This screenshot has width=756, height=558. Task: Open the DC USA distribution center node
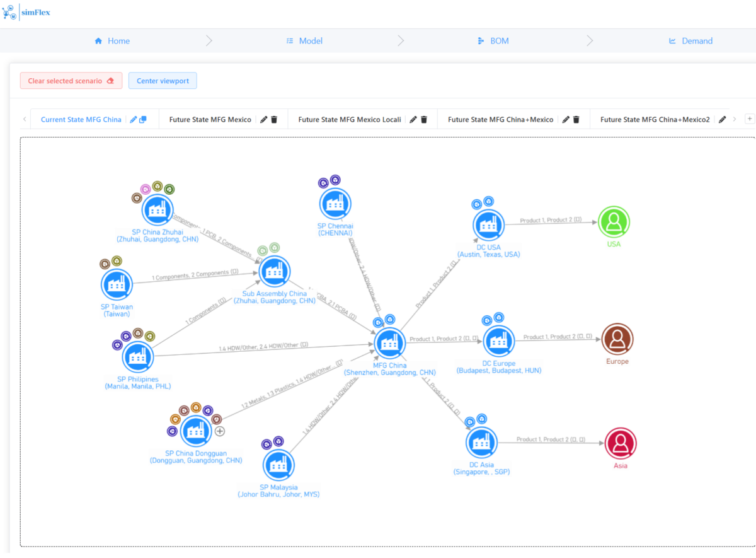pos(488,224)
